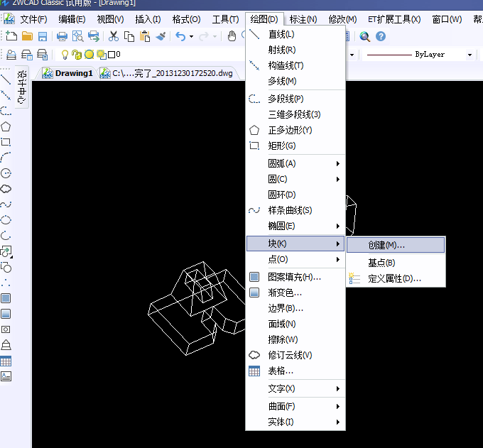
Task: Select the Pan hand tool
Action: tap(232, 36)
